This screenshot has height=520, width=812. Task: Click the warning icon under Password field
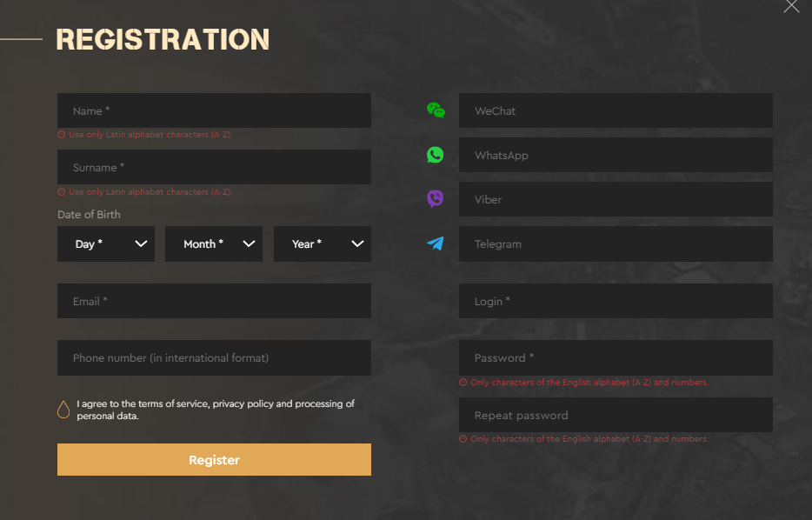click(x=463, y=383)
